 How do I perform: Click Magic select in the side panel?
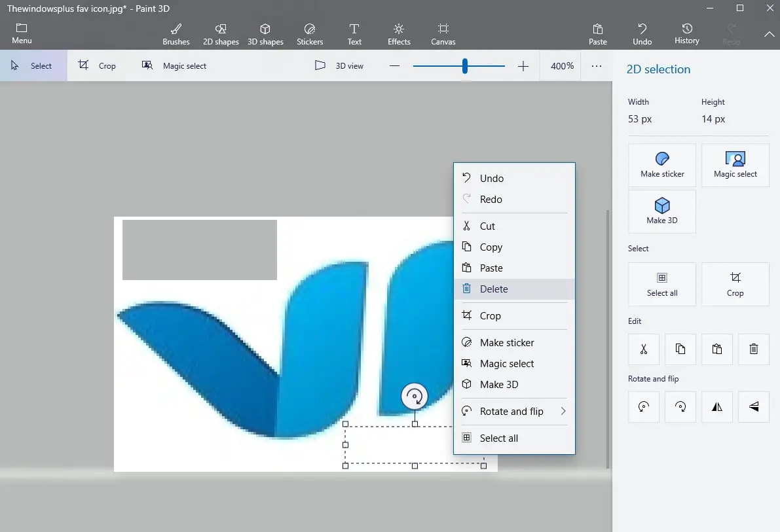point(735,165)
